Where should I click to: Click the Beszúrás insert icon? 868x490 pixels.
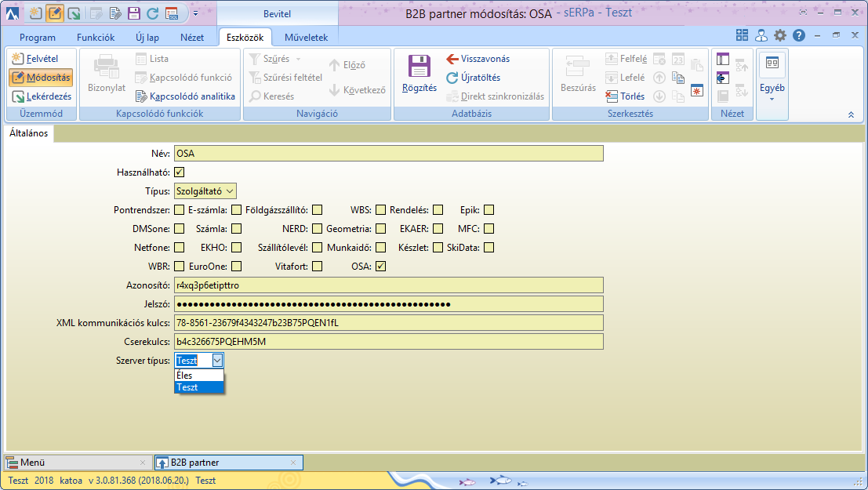pyautogui.click(x=577, y=67)
